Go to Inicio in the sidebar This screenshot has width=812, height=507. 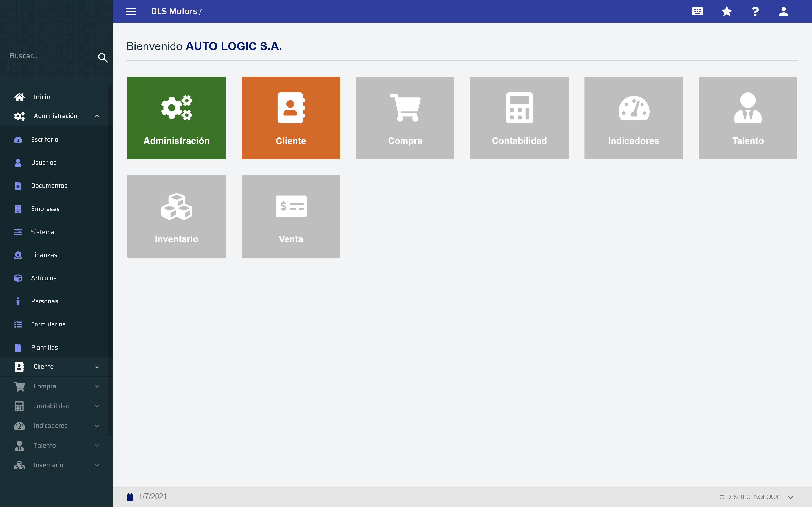pyautogui.click(x=42, y=97)
